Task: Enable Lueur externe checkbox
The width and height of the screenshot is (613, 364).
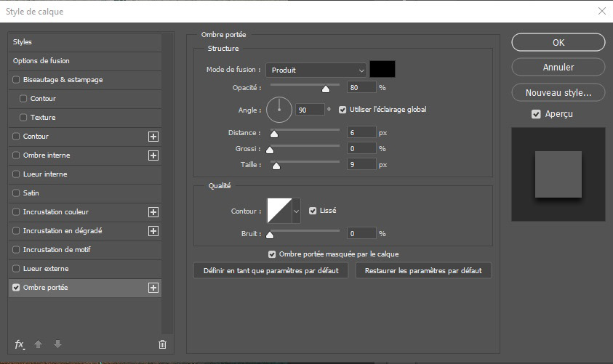Action: (x=16, y=268)
